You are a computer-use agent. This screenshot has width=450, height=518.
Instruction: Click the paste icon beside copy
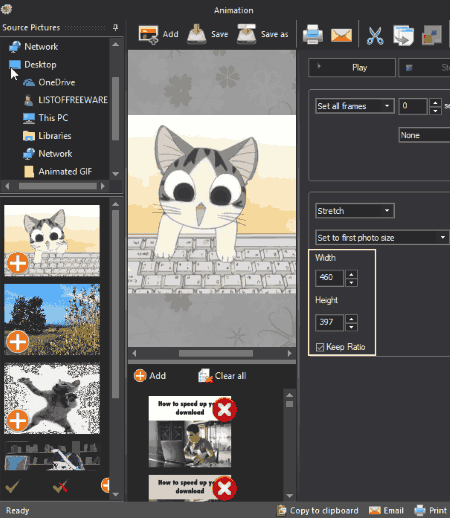pyautogui.click(x=432, y=35)
